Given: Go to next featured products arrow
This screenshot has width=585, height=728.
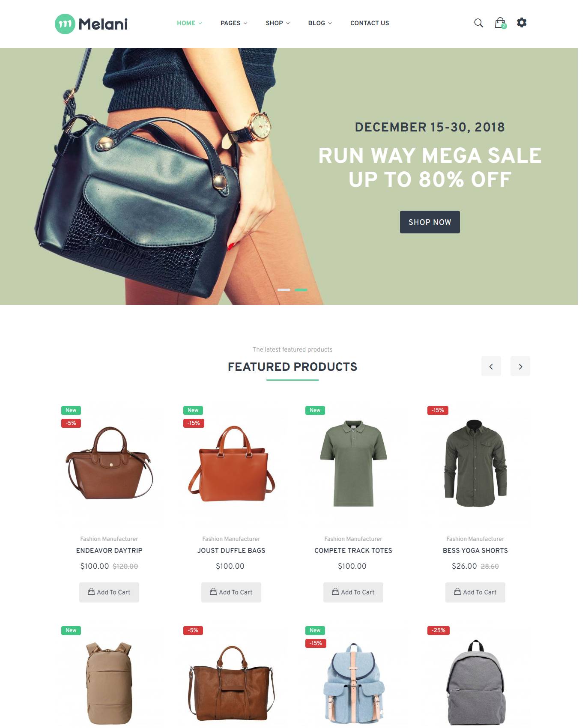Looking at the screenshot, I should (520, 366).
